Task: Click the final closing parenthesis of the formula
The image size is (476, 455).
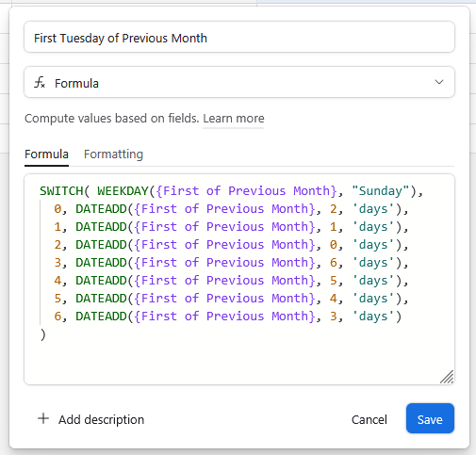Action: coord(43,334)
